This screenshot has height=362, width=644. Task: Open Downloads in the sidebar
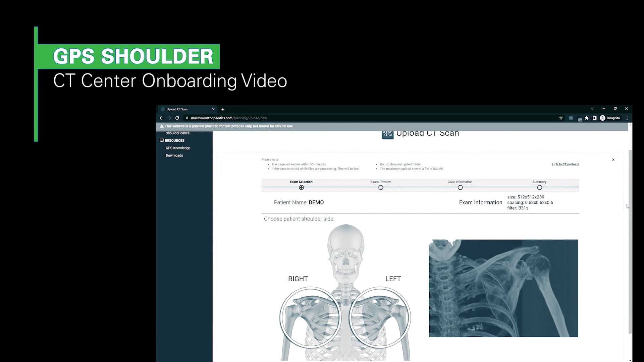pyautogui.click(x=174, y=156)
